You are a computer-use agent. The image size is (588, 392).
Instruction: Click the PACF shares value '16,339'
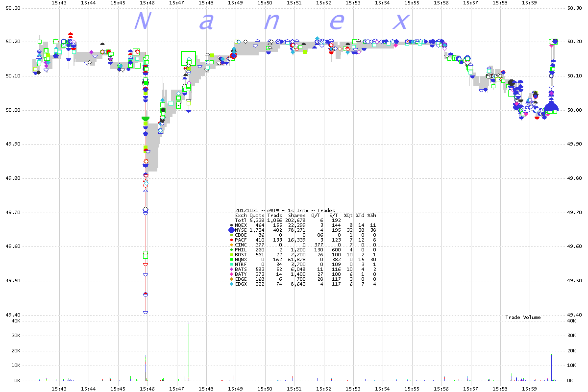tap(296, 240)
